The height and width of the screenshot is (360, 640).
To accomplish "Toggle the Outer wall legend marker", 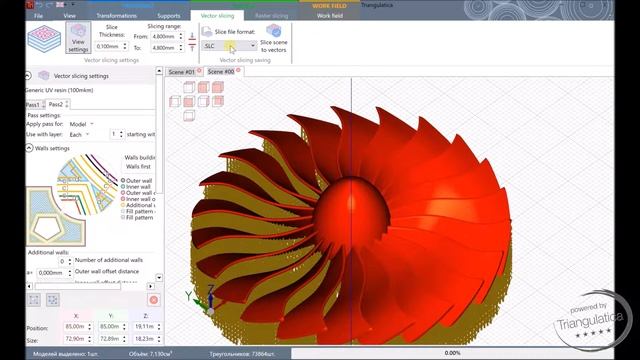I will (123, 180).
